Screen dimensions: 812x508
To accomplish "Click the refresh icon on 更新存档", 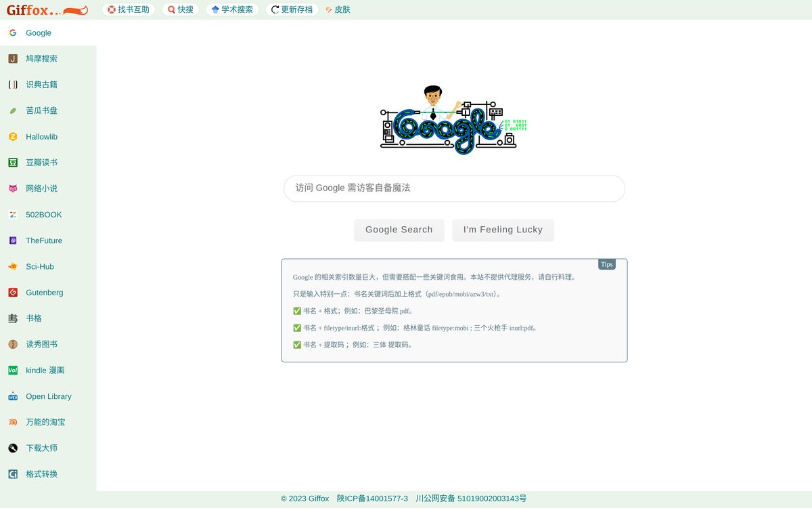I will tap(275, 9).
